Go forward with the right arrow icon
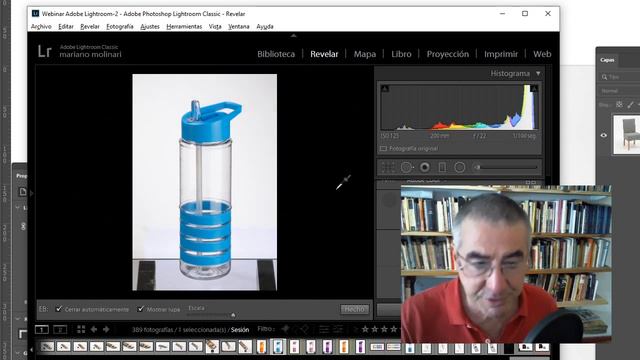The image size is (640, 360). pos(106,329)
